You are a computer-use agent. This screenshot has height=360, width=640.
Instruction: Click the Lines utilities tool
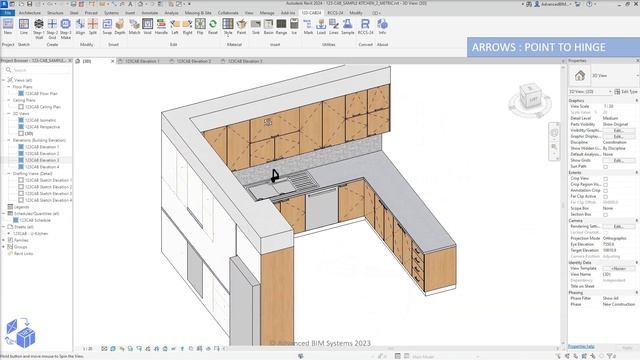point(334,27)
